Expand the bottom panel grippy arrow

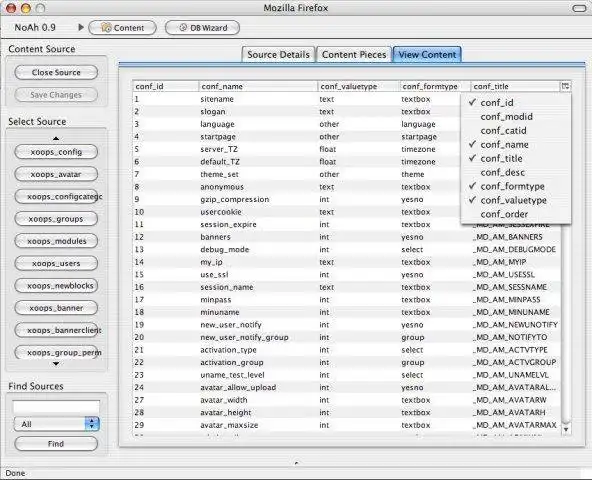[x=296, y=462]
